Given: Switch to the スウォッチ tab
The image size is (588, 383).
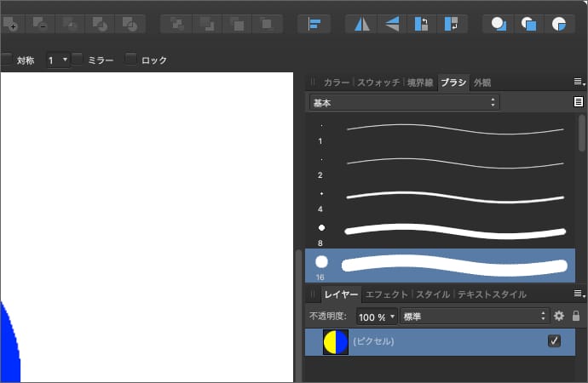Looking at the screenshot, I should [378, 83].
